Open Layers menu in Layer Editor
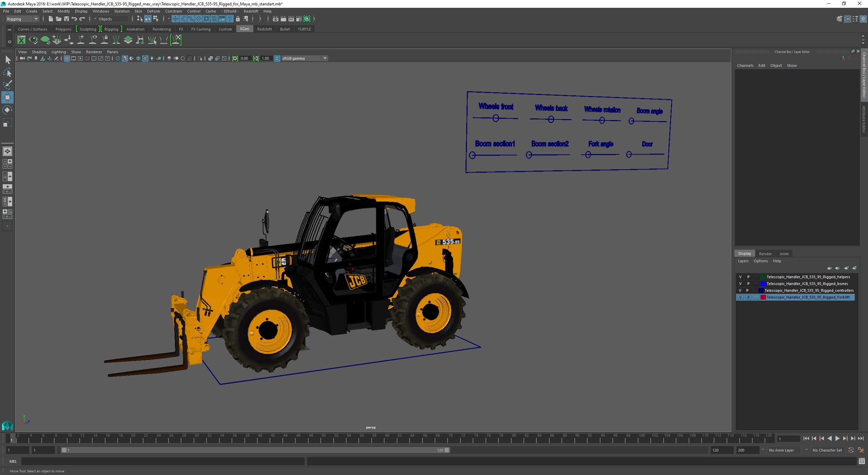The image size is (868, 475). [x=743, y=261]
